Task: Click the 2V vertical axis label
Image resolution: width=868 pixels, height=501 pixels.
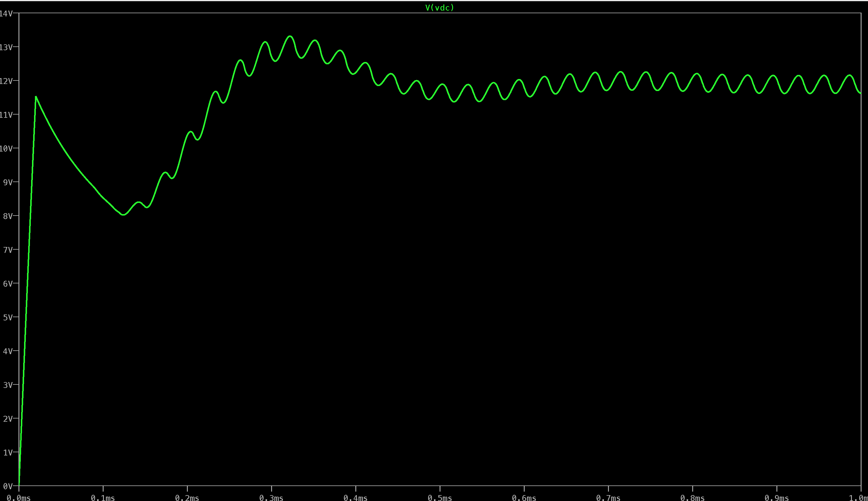Action: click(8, 418)
